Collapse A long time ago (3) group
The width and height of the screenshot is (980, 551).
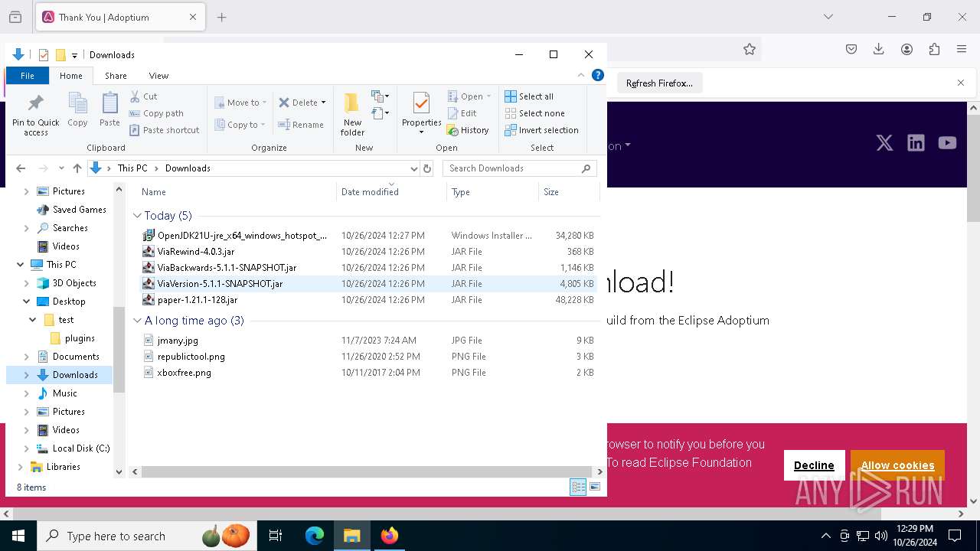[x=137, y=321]
